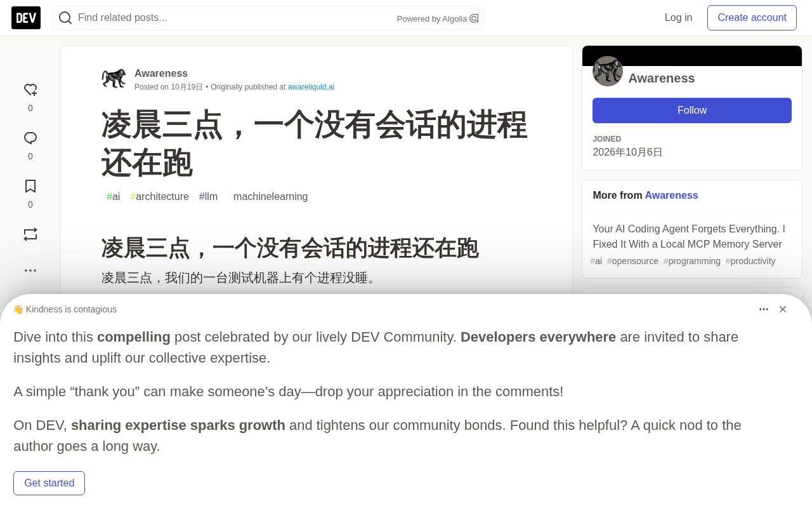
Task: Click the search magnifier icon
Action: point(65,18)
